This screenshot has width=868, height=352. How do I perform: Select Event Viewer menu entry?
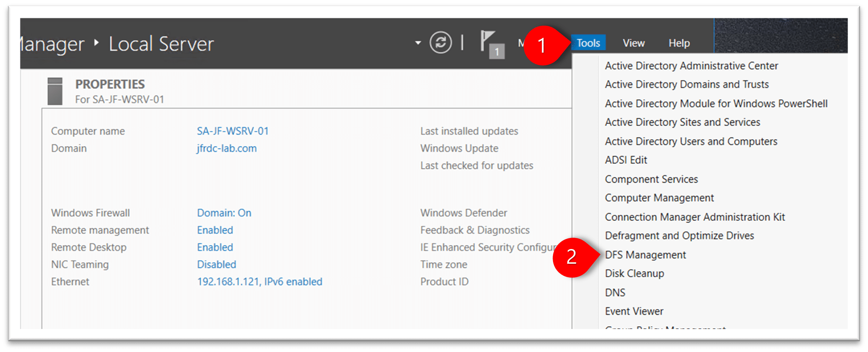click(634, 311)
